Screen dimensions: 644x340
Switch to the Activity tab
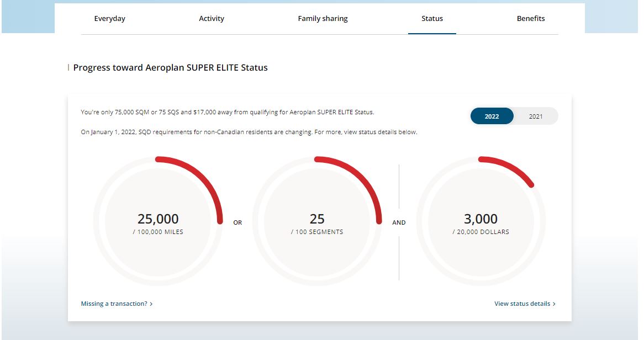pyautogui.click(x=212, y=18)
